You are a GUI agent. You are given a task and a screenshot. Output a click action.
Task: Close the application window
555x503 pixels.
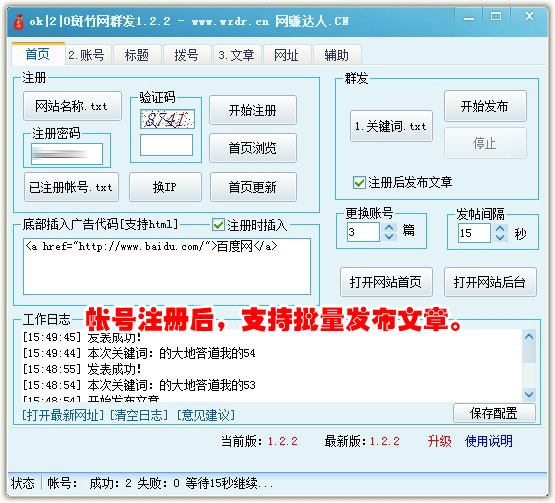(529, 17)
